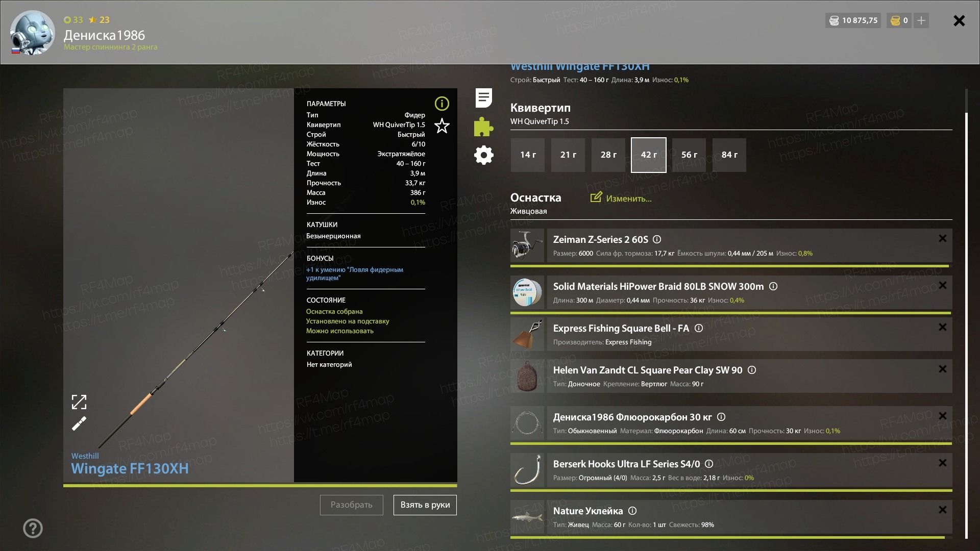
Task: Select the 21 г quivertip
Action: [568, 155]
